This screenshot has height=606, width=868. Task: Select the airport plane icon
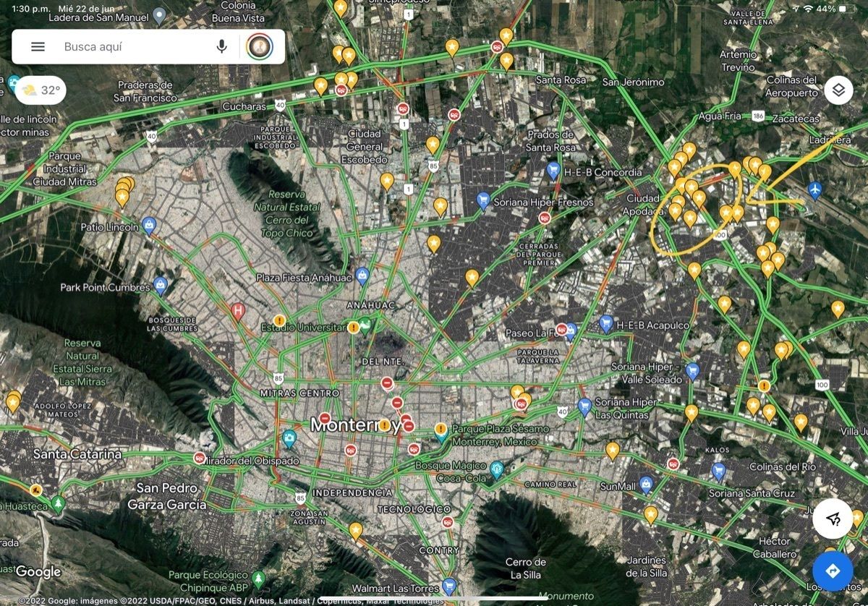[815, 189]
